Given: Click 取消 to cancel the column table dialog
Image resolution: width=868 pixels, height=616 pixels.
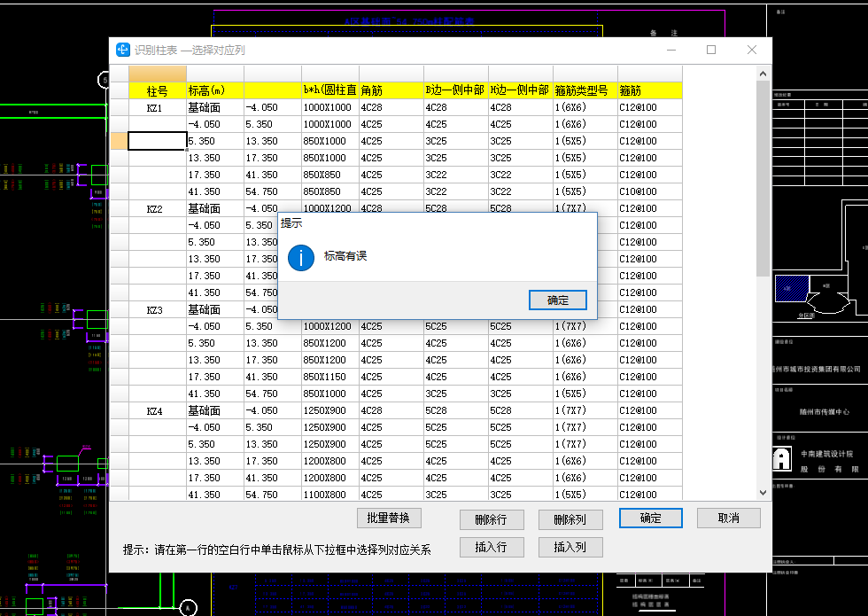Looking at the screenshot, I should (728, 518).
